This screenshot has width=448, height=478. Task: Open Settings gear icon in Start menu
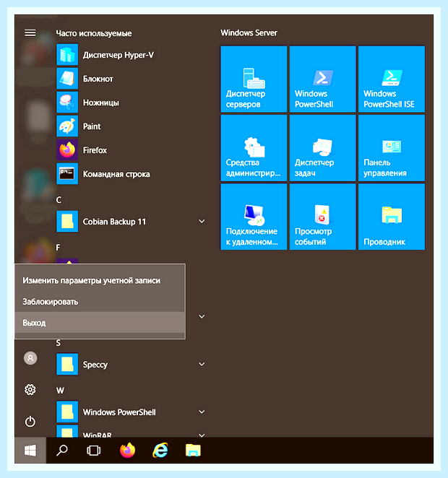(x=30, y=390)
